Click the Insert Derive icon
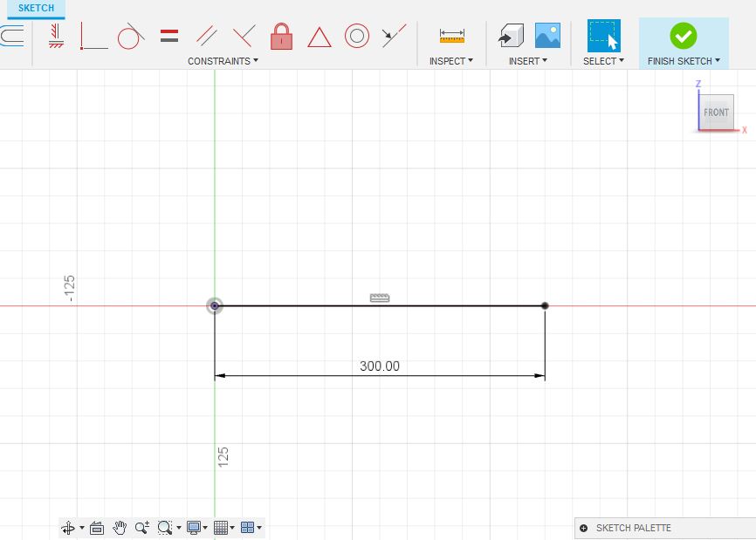The height and width of the screenshot is (540, 756). (511, 36)
